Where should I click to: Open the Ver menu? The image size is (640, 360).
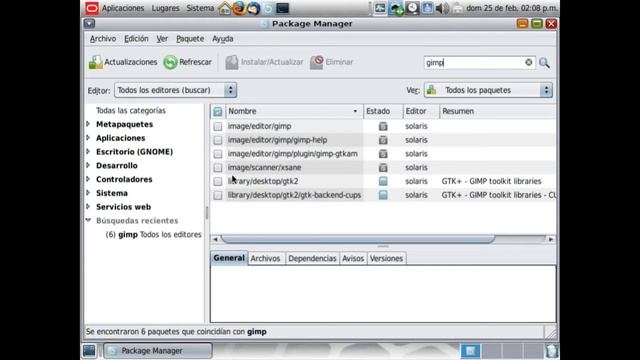tap(162, 39)
